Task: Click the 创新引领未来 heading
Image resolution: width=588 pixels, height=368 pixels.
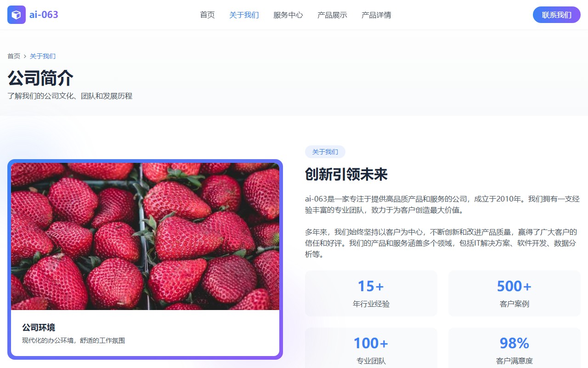Action: (x=346, y=174)
